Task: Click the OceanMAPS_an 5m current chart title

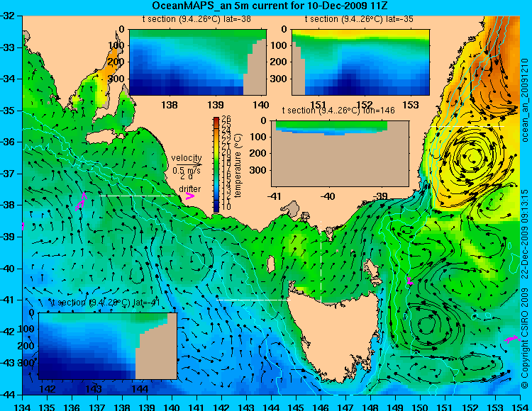Action: pyautogui.click(x=270, y=6)
